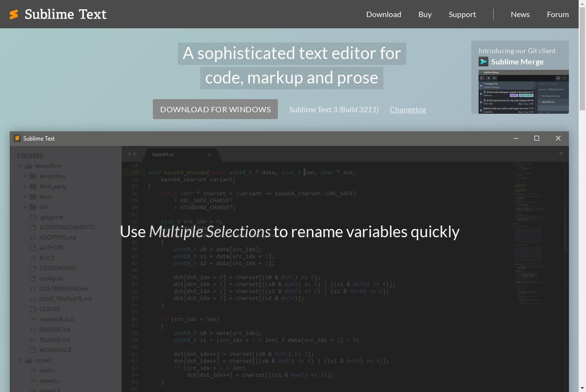Select AUTHORS in the sidebar
Screen dimensions: 586x392
coord(52,248)
